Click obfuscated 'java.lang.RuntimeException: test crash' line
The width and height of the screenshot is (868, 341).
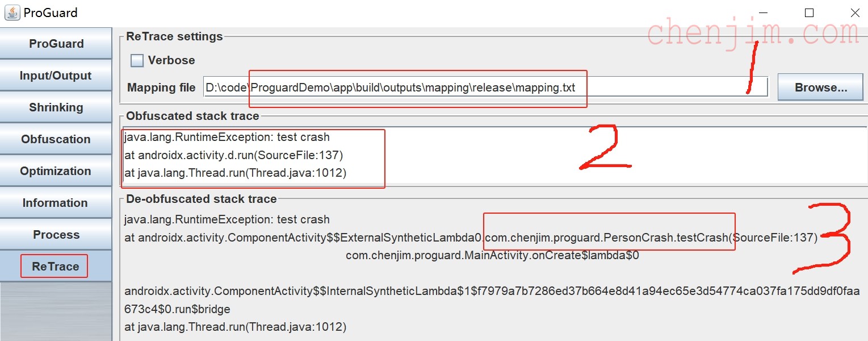pyautogui.click(x=227, y=137)
